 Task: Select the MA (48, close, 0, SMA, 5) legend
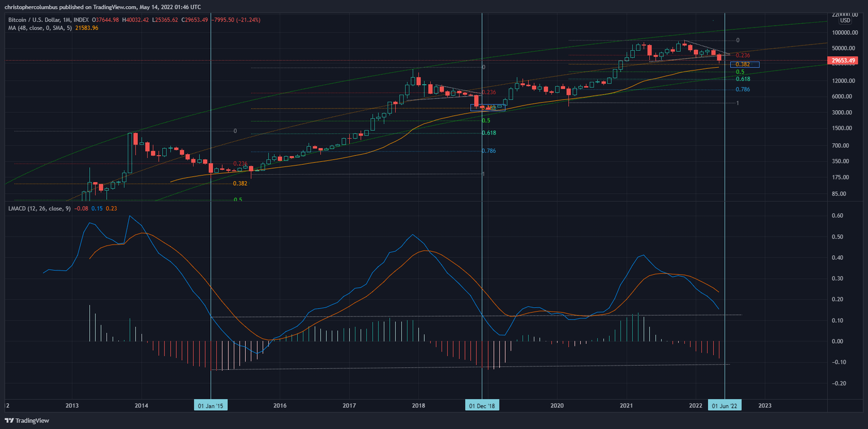click(x=40, y=27)
